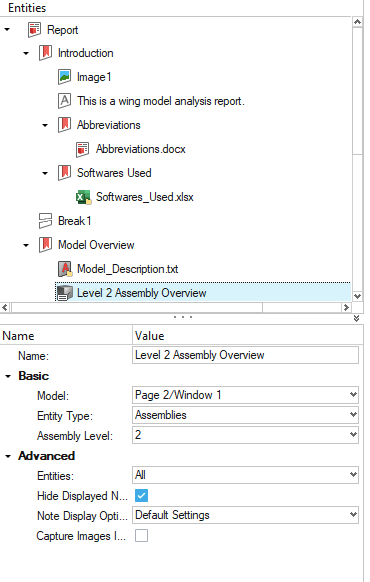Click the tree's scroll down arrow
This screenshot has width=370, height=582.
[357, 296]
